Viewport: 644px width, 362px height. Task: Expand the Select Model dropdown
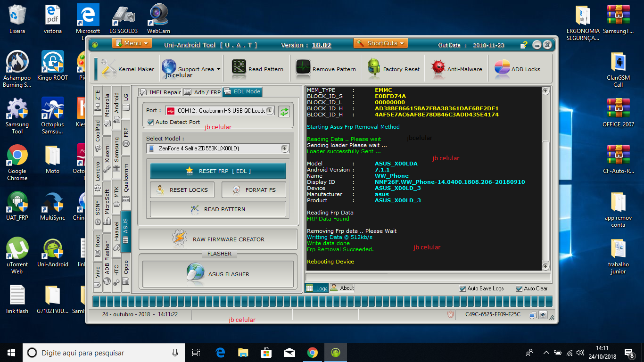tap(285, 148)
